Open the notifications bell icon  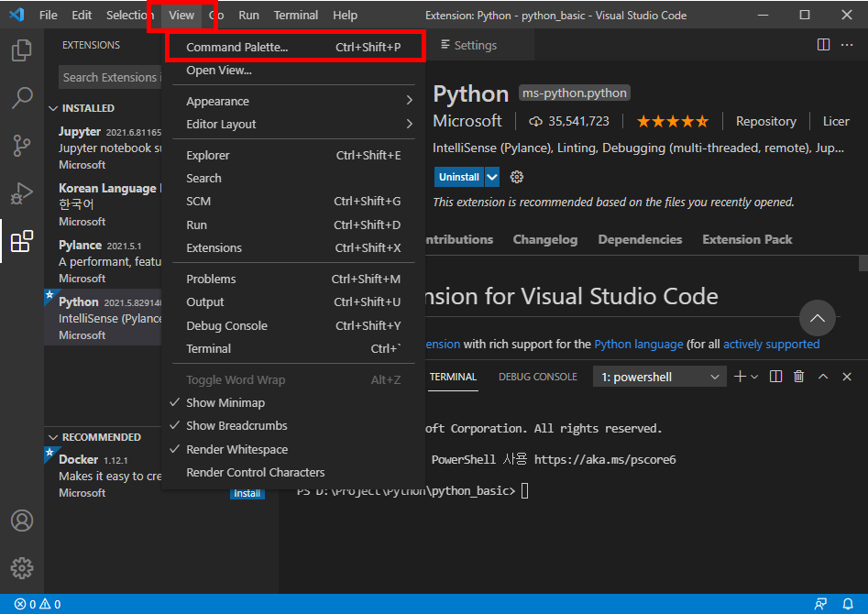click(848, 604)
